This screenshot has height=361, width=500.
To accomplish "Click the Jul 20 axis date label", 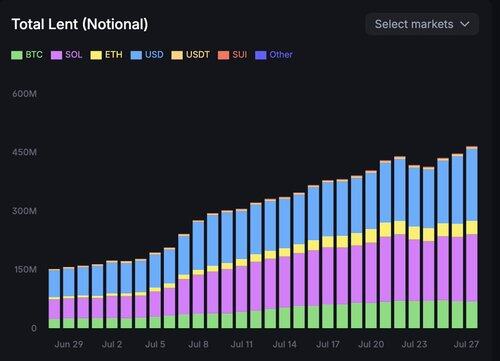I will click(x=371, y=344).
